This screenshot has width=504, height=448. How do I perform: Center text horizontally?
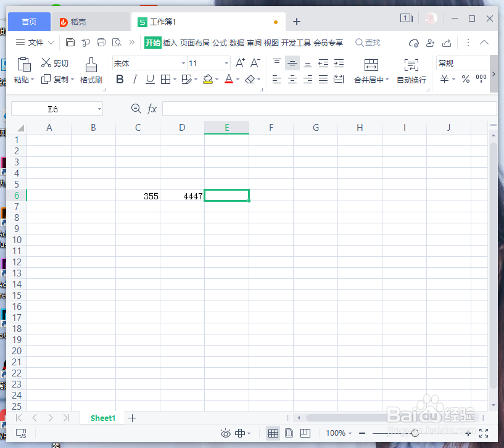click(292, 79)
